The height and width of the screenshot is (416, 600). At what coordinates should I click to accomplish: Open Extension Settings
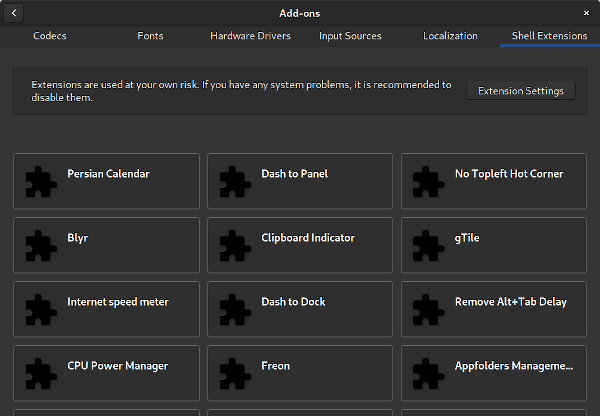click(520, 91)
